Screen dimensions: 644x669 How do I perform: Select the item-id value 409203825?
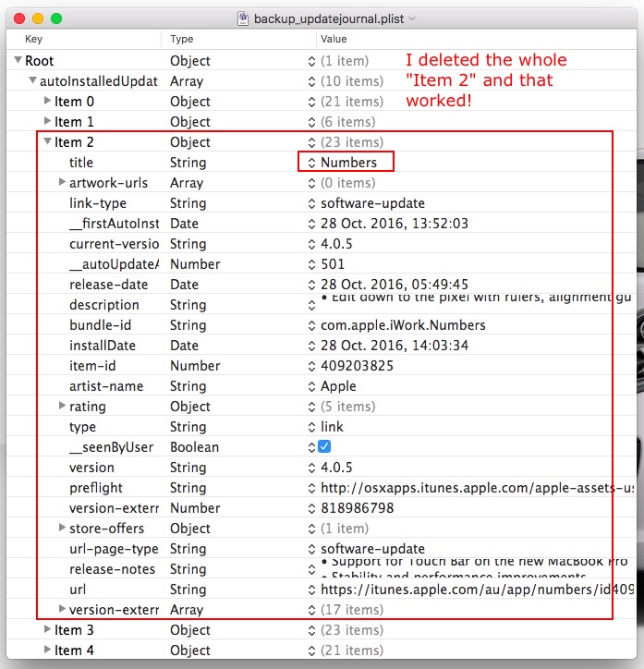click(x=357, y=366)
